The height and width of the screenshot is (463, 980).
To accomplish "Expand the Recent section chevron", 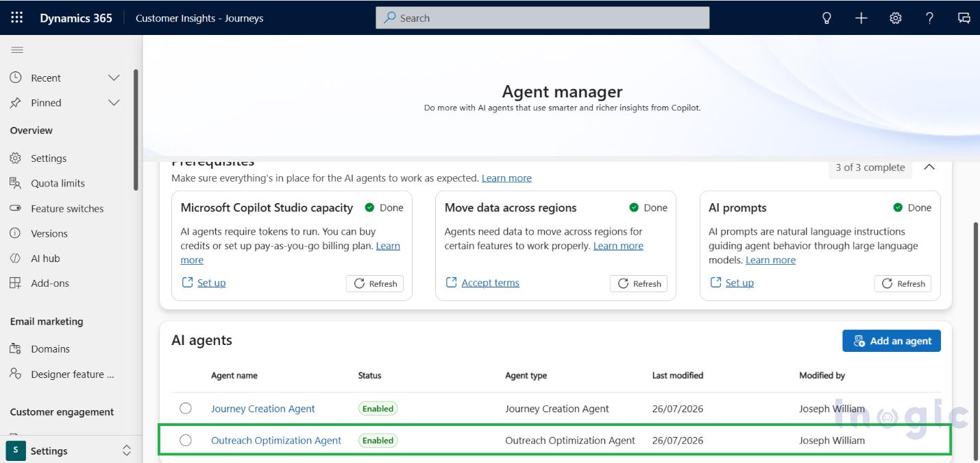I will (x=114, y=78).
